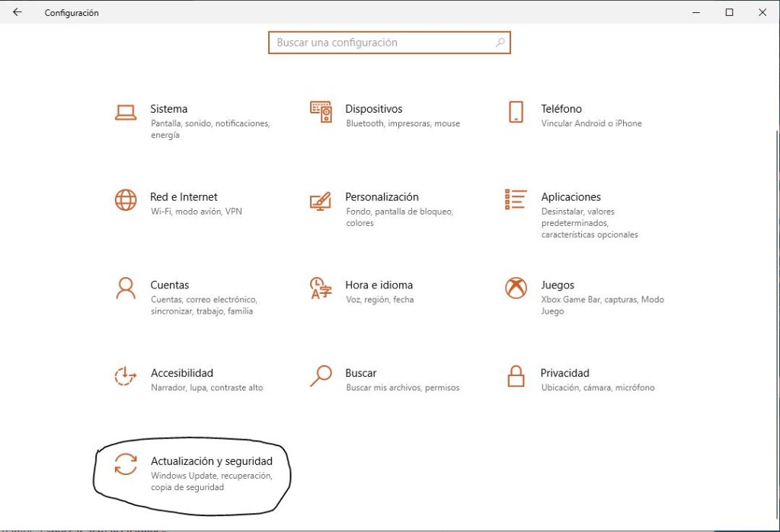The height and width of the screenshot is (532, 780).
Task: Click the Actualización y seguridad heading
Action: pos(212,461)
